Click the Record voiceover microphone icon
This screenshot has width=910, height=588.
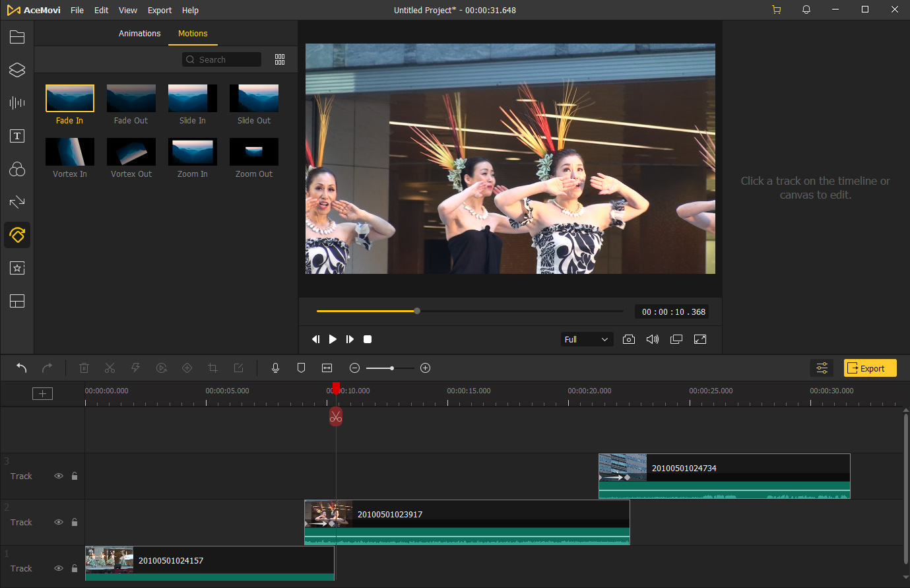pos(276,368)
